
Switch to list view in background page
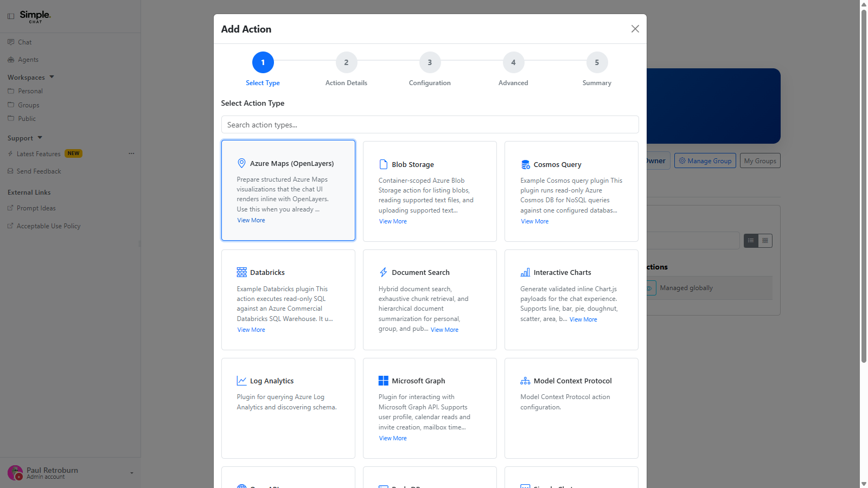tap(751, 240)
